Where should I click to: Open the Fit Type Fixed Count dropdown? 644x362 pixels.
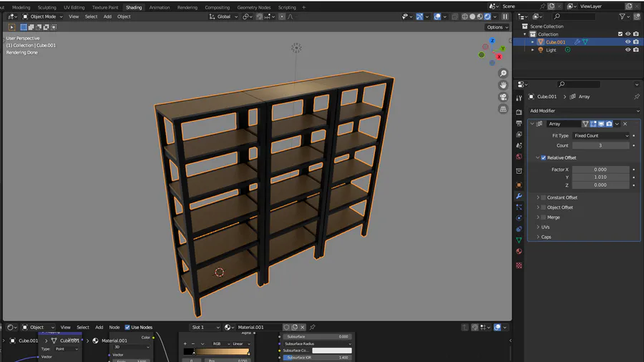(601, 135)
